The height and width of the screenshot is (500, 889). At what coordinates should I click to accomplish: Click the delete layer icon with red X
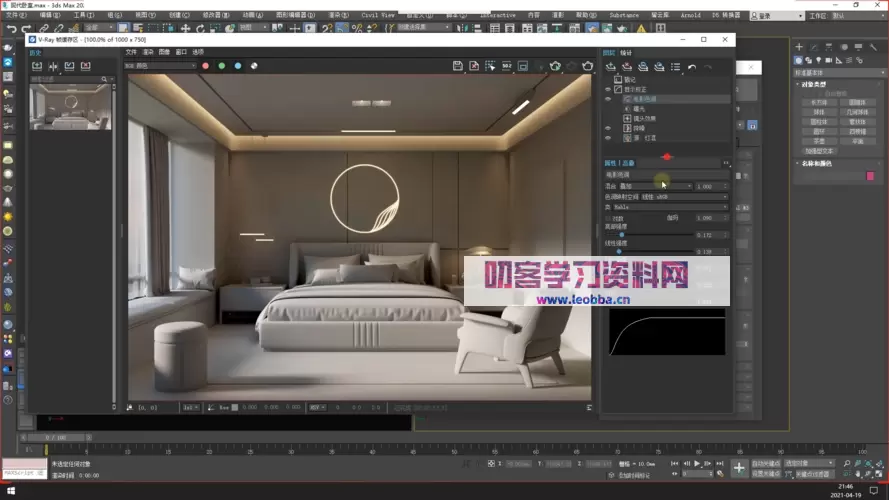627,67
